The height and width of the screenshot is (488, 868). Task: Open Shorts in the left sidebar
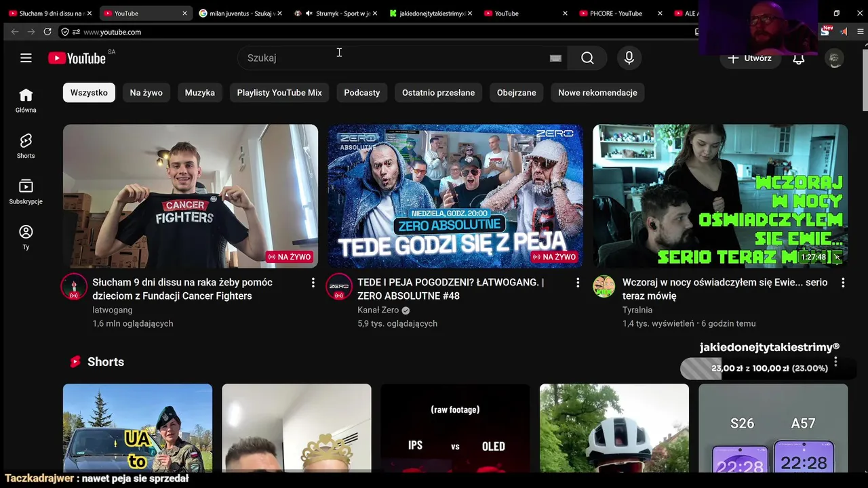coord(26,146)
